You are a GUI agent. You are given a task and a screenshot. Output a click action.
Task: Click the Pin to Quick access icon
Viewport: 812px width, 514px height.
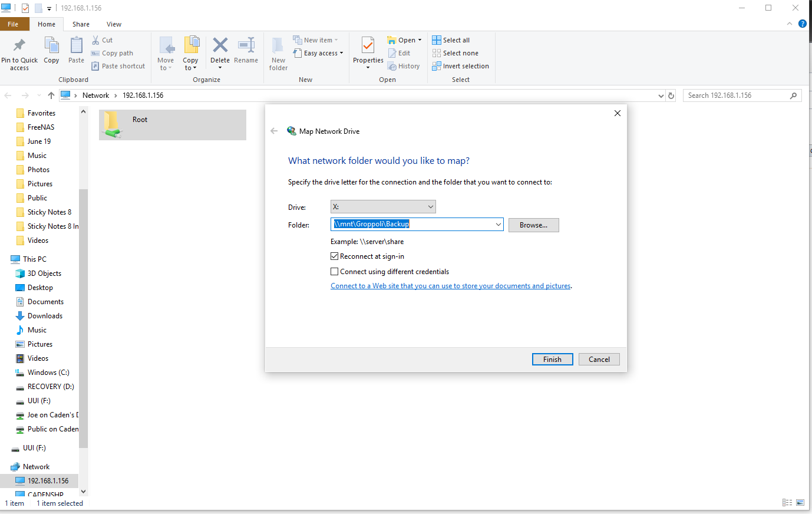(x=19, y=46)
